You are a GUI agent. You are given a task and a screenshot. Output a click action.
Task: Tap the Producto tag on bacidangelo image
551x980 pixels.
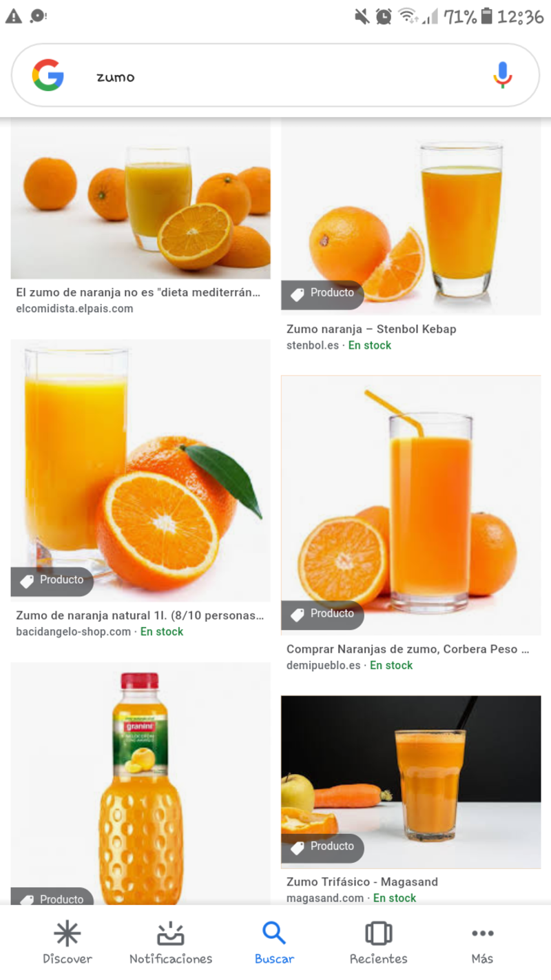[x=52, y=581]
